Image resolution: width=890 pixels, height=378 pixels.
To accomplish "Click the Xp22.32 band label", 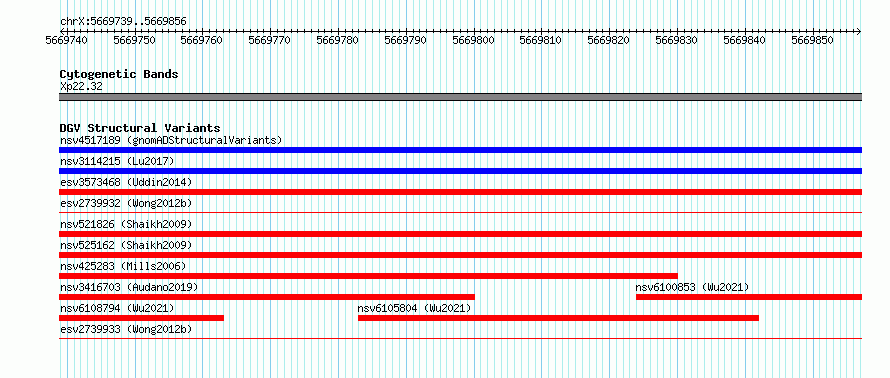I will (81, 86).
